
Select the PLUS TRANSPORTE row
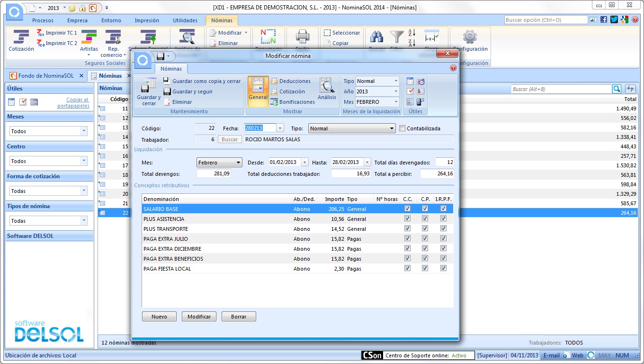pos(297,228)
